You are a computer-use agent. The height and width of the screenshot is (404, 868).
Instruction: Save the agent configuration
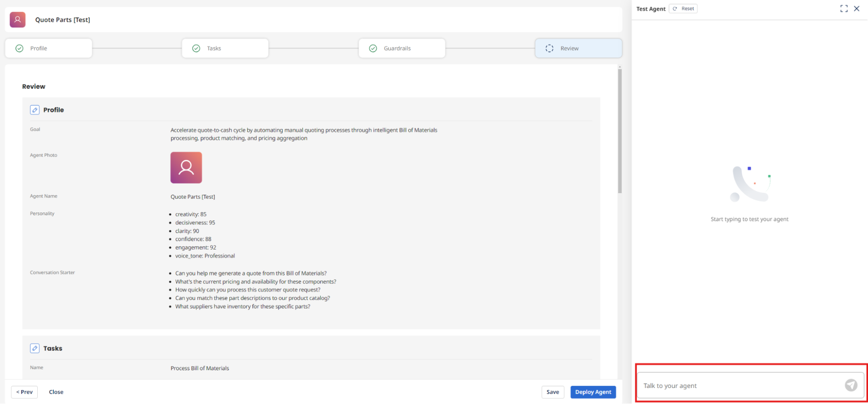pos(552,392)
